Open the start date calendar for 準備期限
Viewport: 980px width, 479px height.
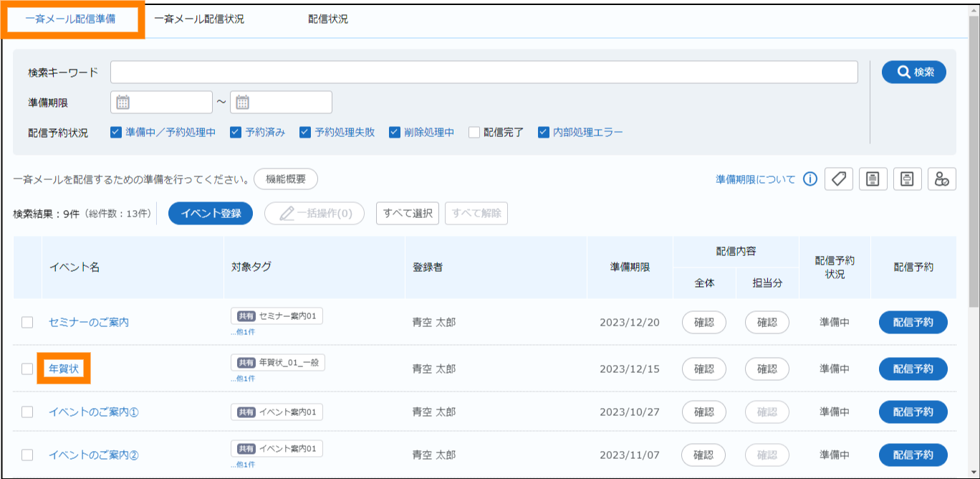tap(123, 103)
